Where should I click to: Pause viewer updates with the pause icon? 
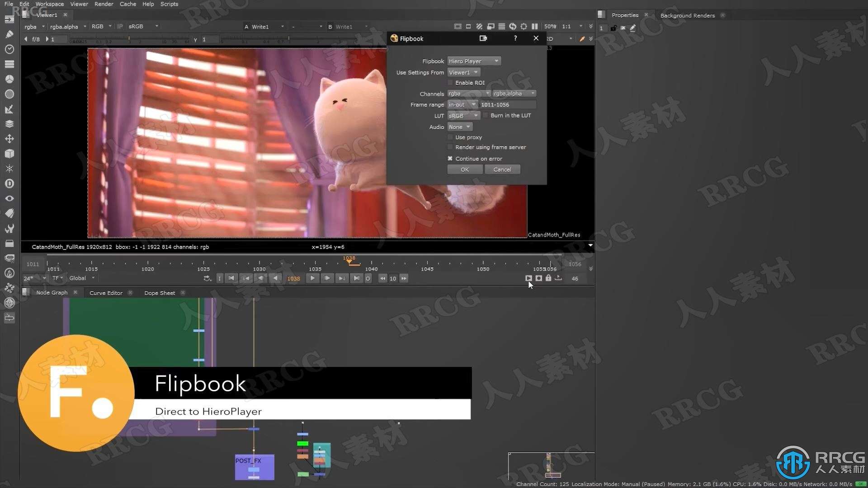[x=535, y=27]
